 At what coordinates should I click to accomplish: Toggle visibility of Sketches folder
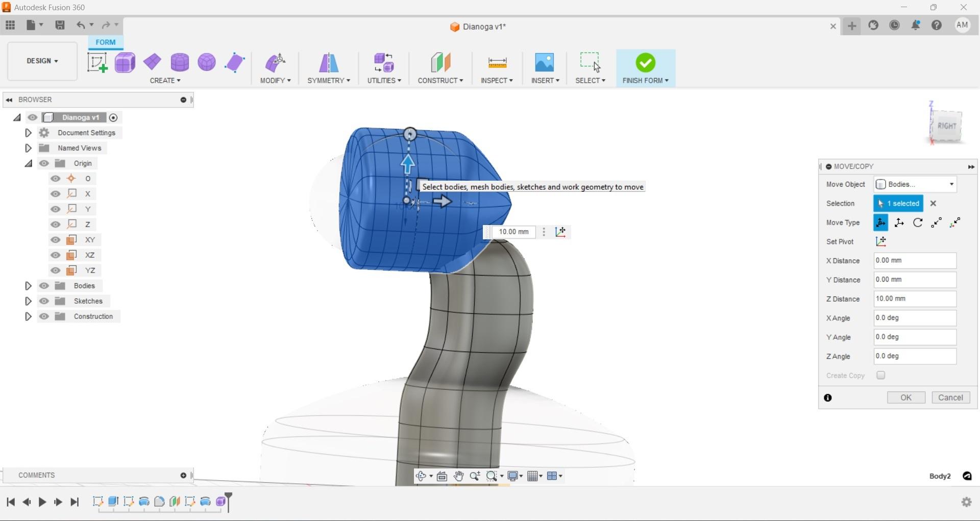point(44,301)
